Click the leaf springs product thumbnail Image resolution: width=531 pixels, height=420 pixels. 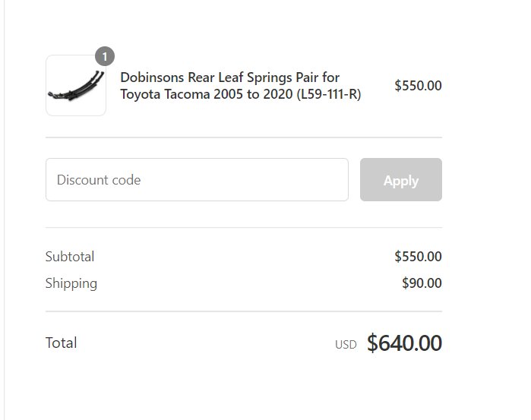pyautogui.click(x=76, y=85)
